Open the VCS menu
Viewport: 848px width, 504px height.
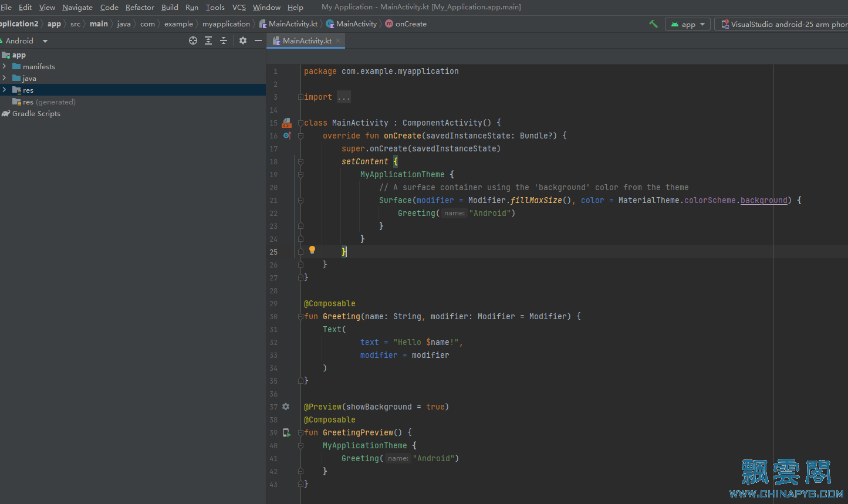pyautogui.click(x=239, y=7)
